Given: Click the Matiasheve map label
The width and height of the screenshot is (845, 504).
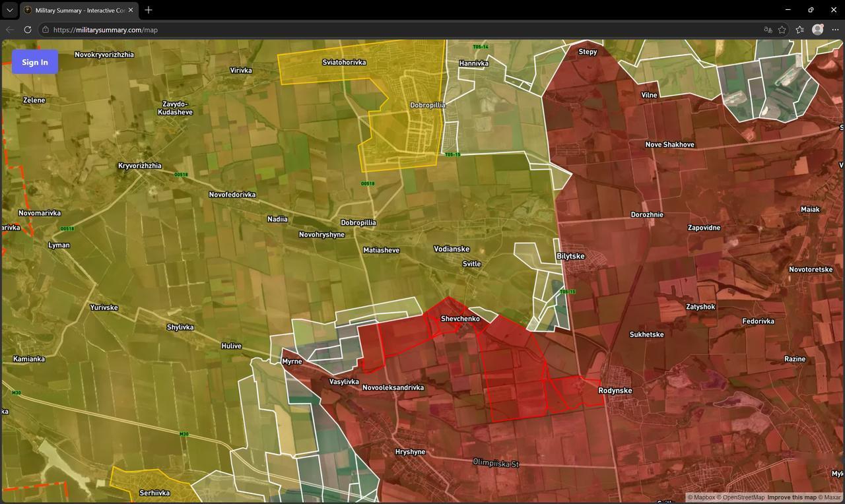Looking at the screenshot, I should coord(381,250).
